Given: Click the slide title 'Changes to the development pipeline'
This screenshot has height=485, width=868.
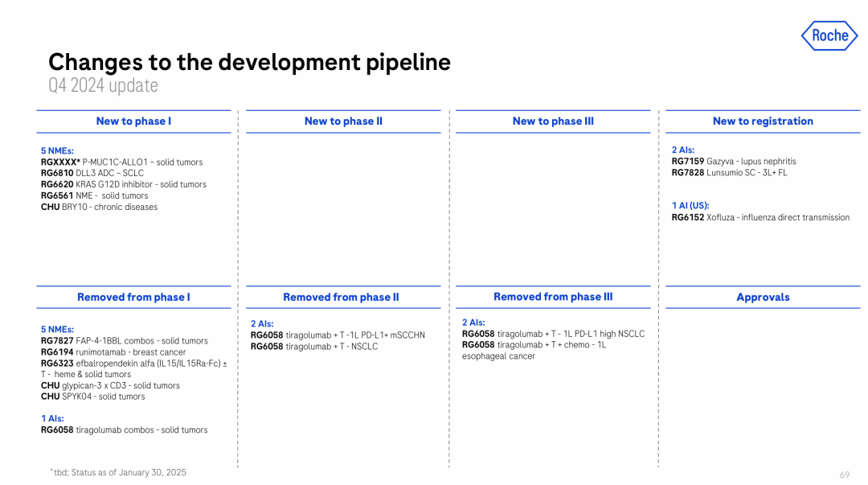Looking at the screenshot, I should 249,62.
